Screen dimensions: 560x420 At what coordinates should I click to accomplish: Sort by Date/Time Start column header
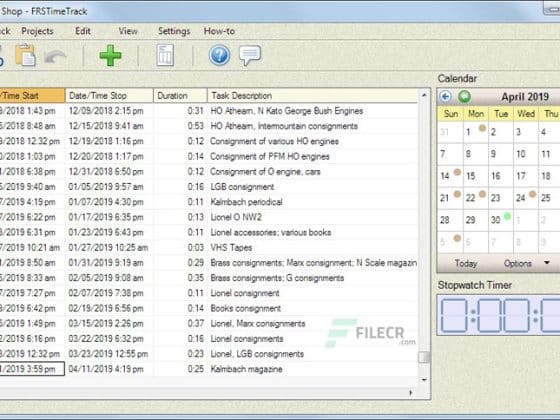[32, 96]
